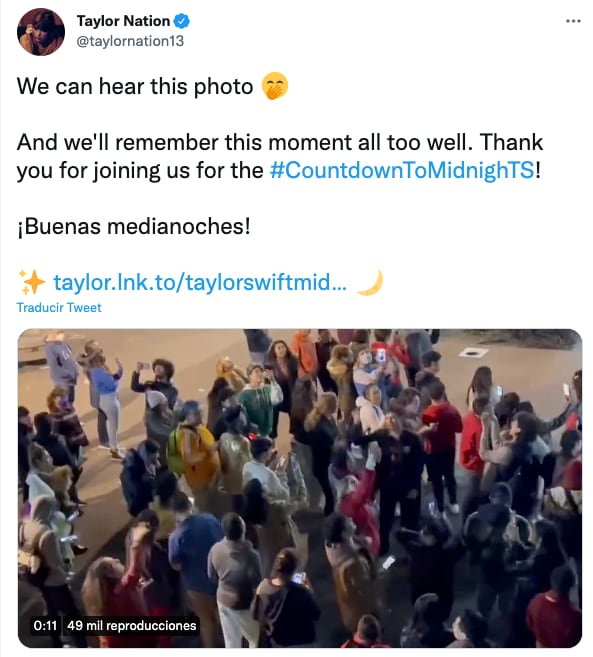Click the 0:11 video duration label
Viewport: 593px width, 657px height.
(x=45, y=626)
